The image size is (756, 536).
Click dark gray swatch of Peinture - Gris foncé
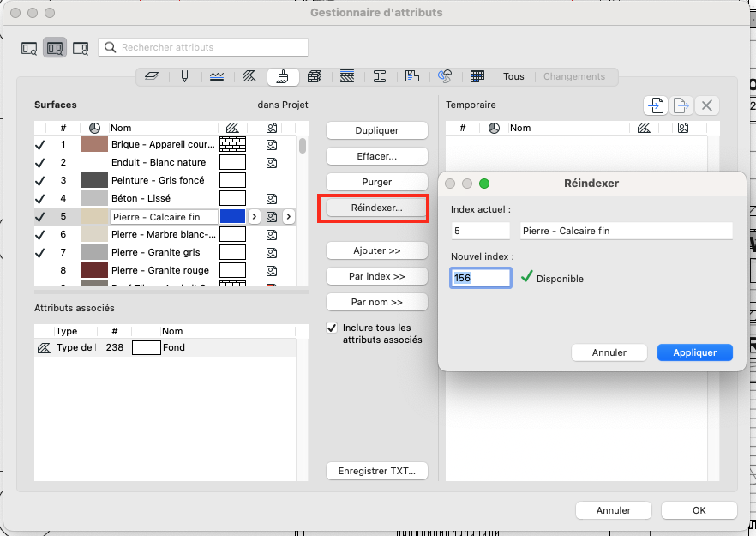pyautogui.click(x=94, y=180)
